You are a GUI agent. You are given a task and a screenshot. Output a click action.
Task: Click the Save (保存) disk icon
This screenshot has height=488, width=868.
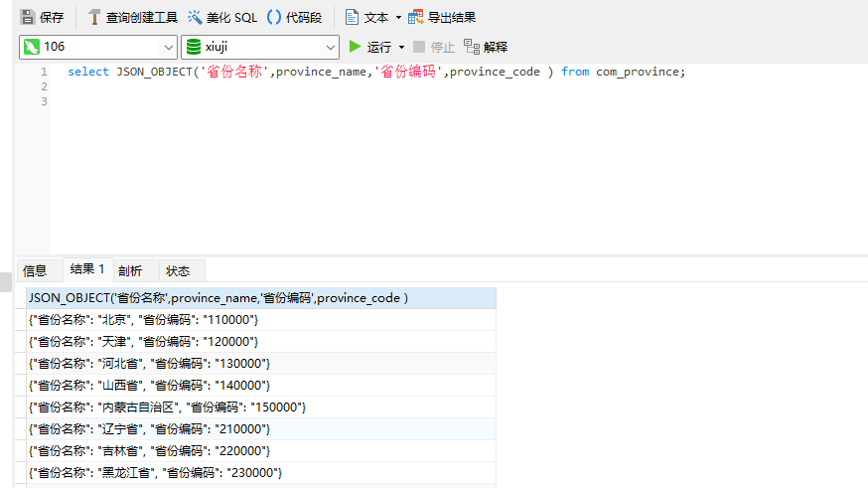(28, 17)
